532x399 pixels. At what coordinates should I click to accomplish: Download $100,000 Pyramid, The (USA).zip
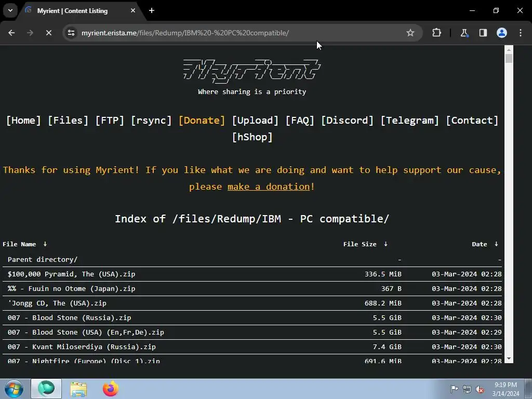point(71,274)
